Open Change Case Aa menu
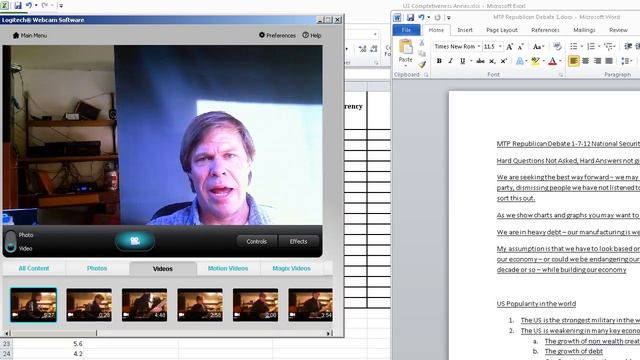 tap(538, 47)
